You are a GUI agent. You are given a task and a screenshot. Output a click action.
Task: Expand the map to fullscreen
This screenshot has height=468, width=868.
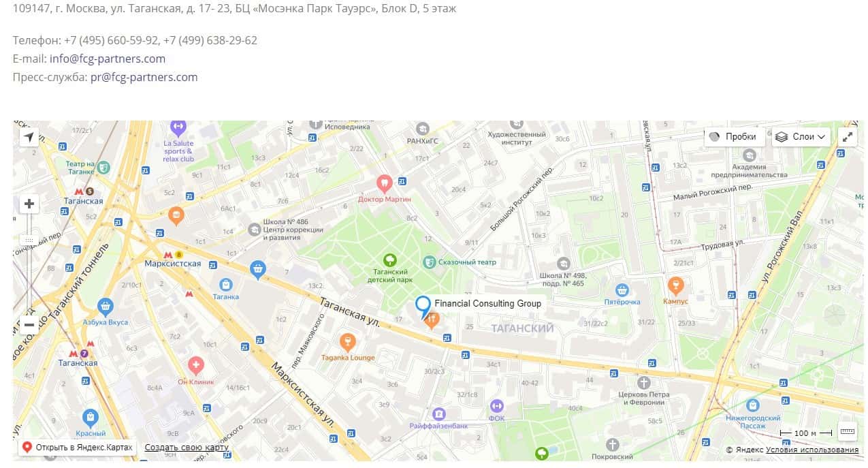[848, 137]
